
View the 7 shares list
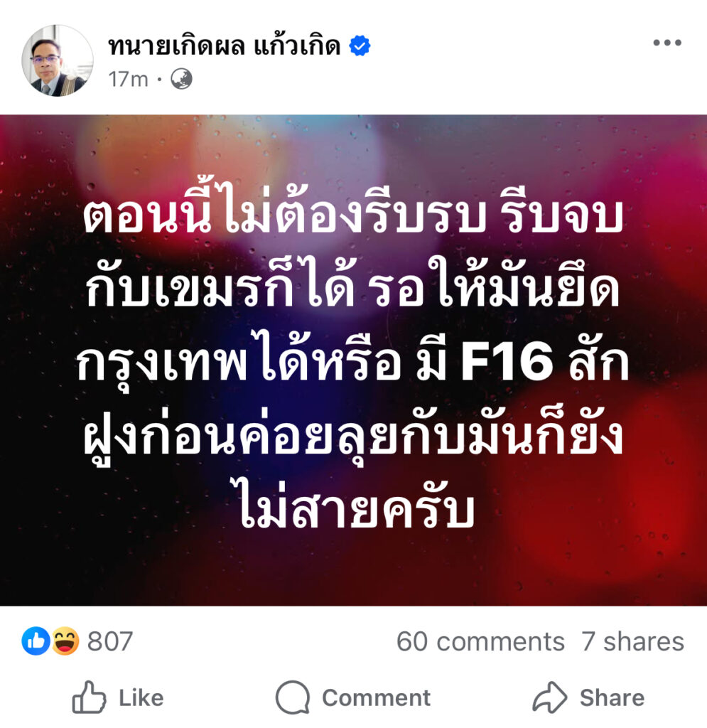pos(633,642)
